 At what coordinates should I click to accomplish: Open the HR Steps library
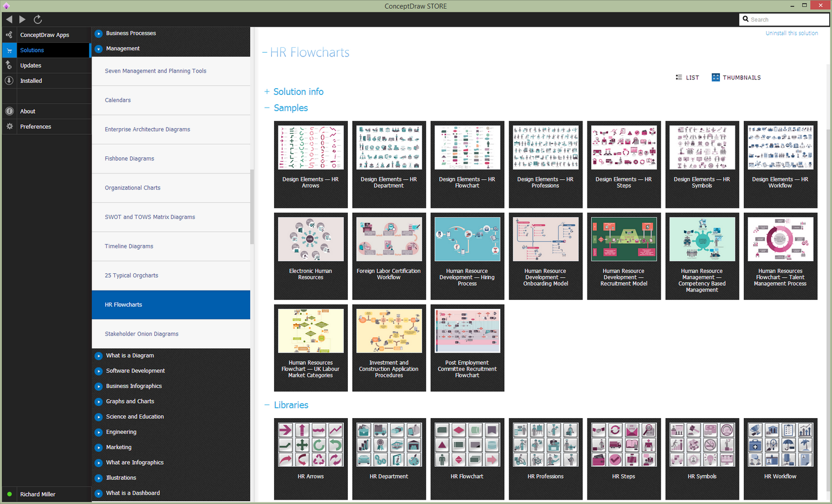[624, 459]
